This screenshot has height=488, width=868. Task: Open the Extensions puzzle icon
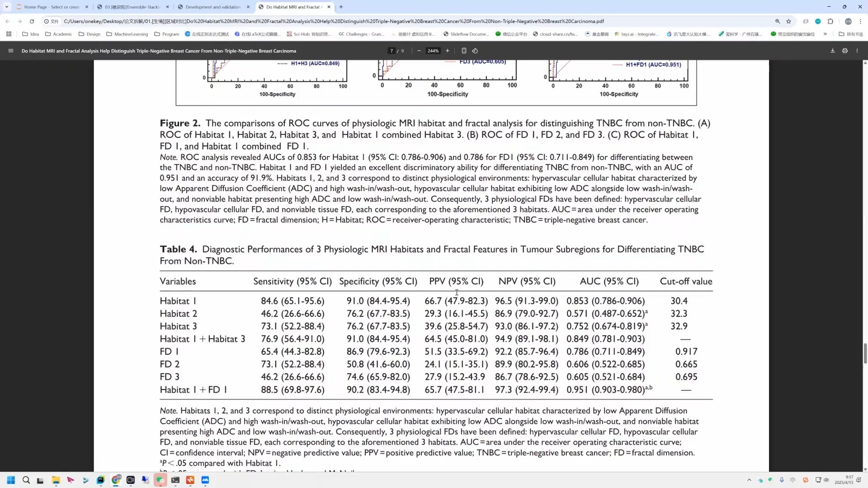point(830,21)
